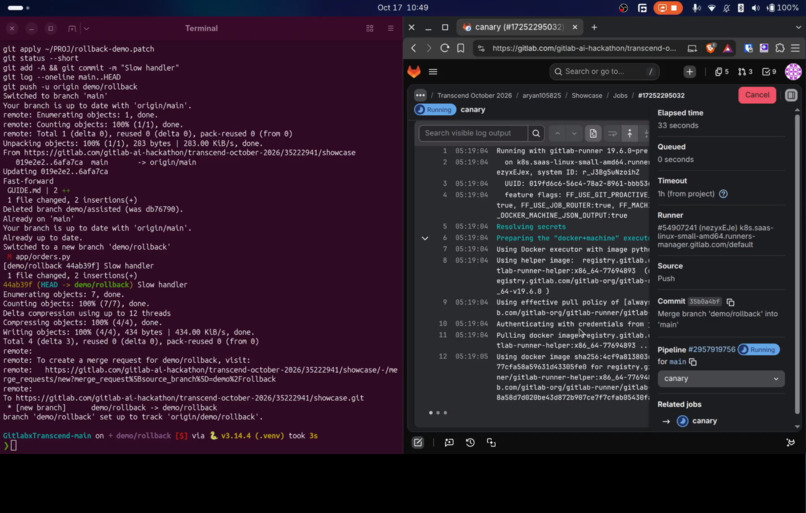Close the canary browser tab
806x513 pixels.
tap(575, 27)
